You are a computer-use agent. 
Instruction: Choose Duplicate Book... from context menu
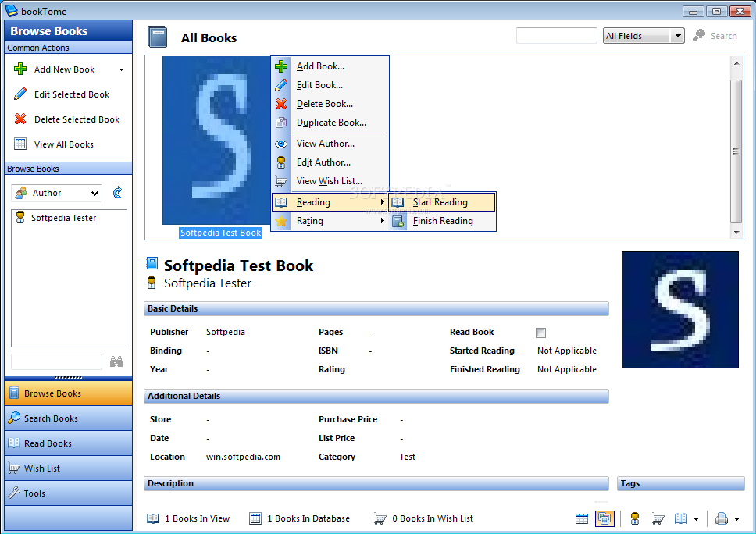(x=330, y=123)
